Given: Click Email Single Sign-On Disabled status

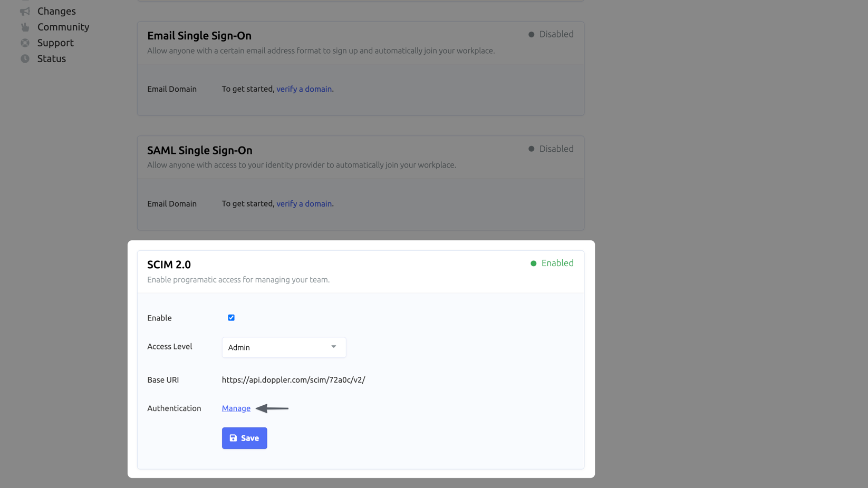Looking at the screenshot, I should click(551, 34).
